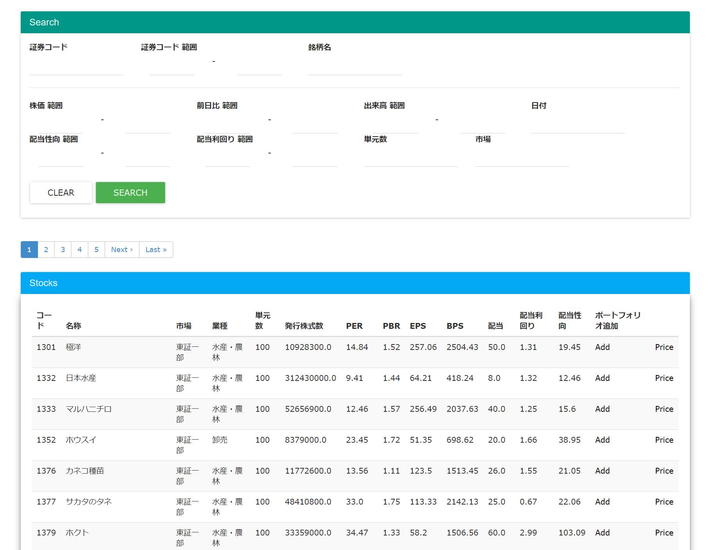720x550 pixels.
Task: Click the stock name ホウスイ
Action: (81, 440)
